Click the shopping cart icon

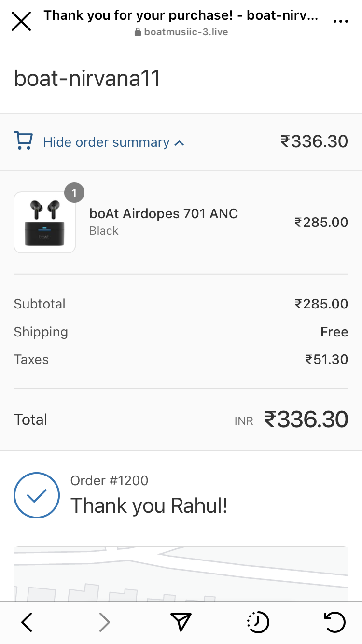click(x=23, y=141)
